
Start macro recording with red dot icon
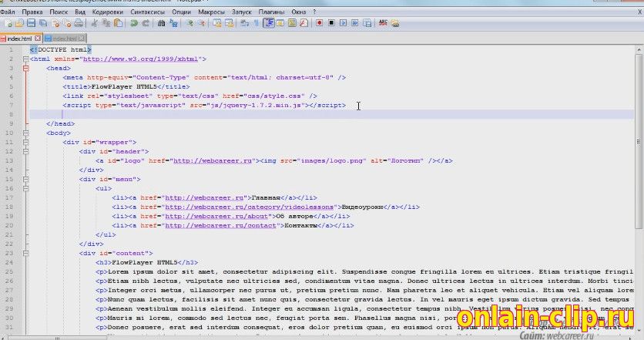point(319,23)
